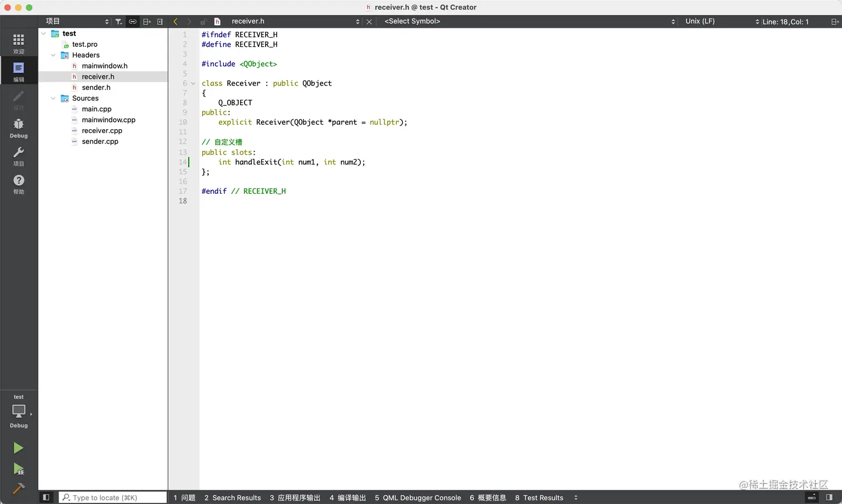Go forward in editor navigation history

click(x=189, y=22)
